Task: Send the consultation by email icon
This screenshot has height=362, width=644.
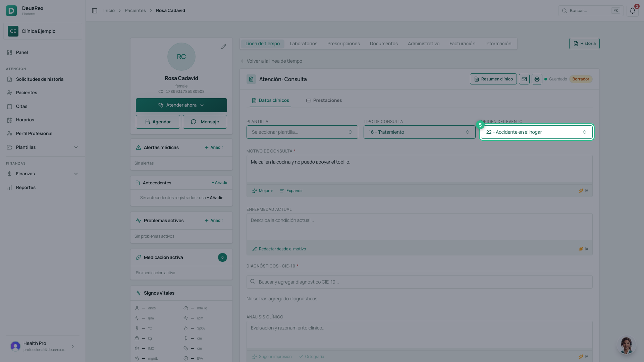Action: tap(524, 79)
